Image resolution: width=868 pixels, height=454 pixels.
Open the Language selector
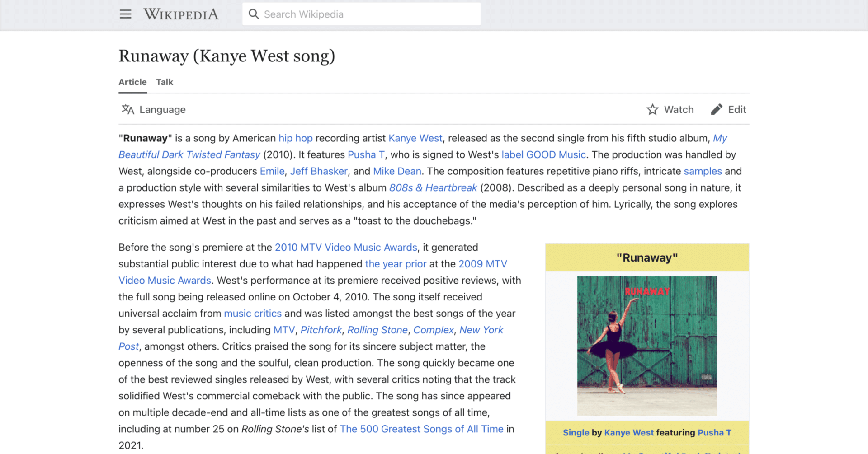click(153, 109)
